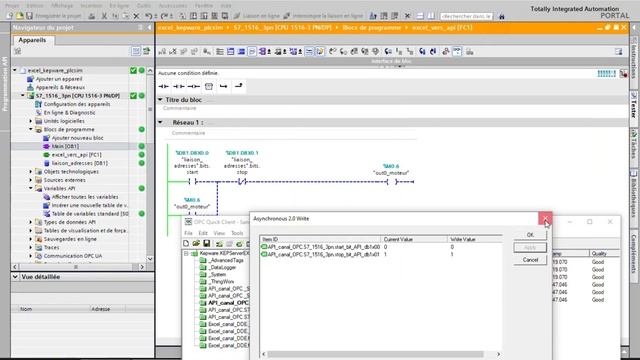640x360 pixels.
Task: Select liaison_adresses [DB1] block
Action: pos(80,163)
